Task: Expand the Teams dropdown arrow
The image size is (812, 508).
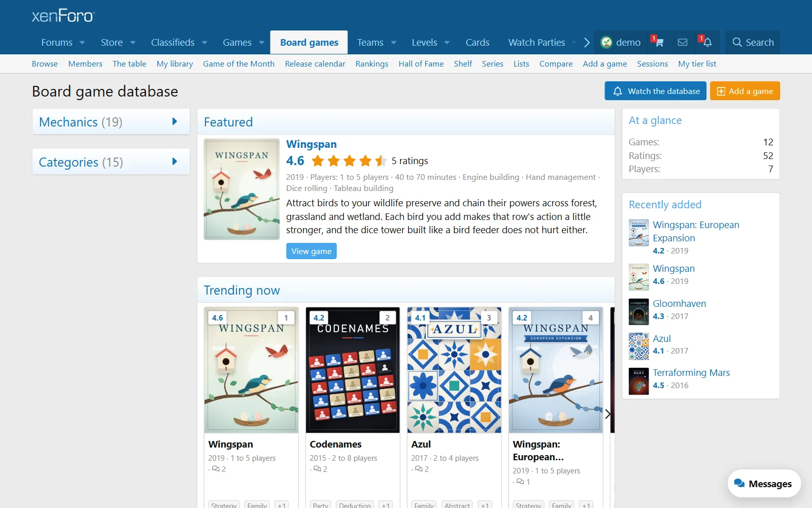Action: pos(393,43)
